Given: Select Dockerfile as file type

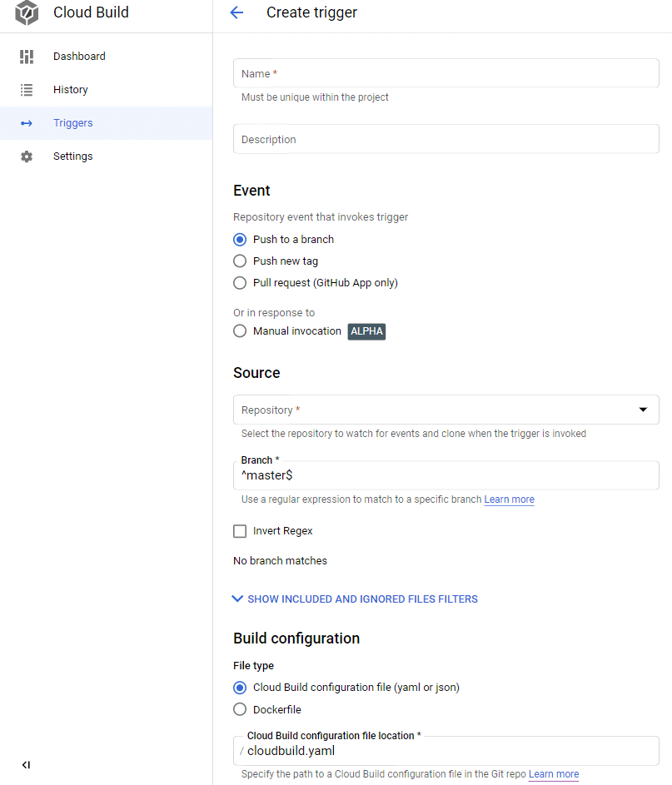Looking at the screenshot, I should point(240,710).
